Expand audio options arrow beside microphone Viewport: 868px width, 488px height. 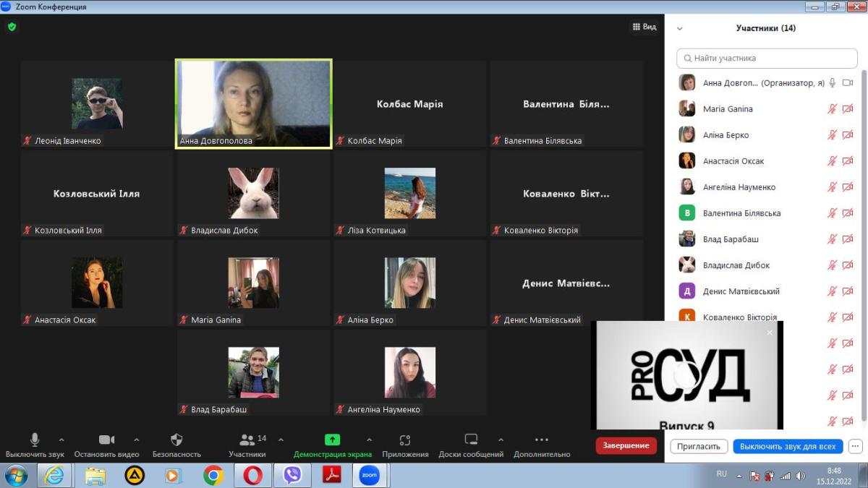pos(61,440)
